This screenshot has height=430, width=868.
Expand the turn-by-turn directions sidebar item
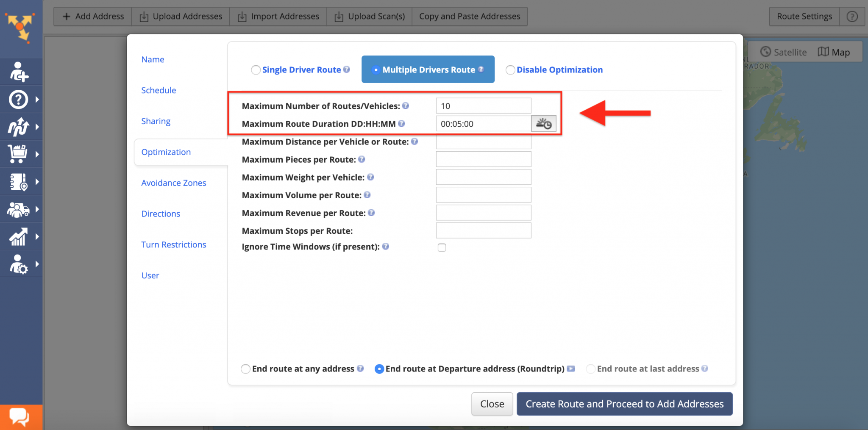160,214
